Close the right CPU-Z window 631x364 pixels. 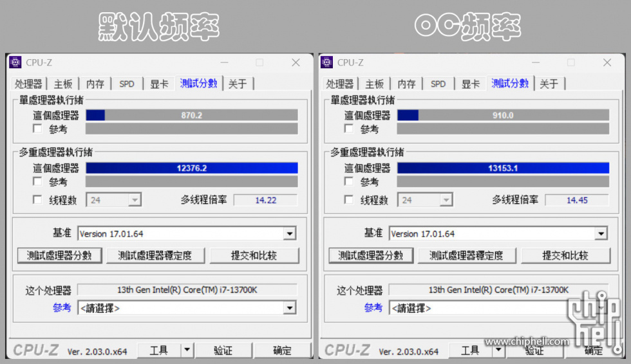pos(607,62)
